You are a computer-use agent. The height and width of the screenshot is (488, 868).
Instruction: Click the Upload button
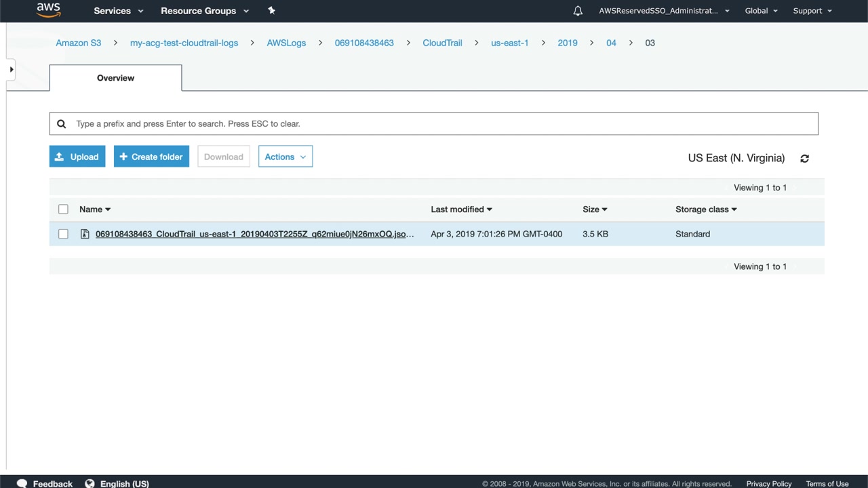(x=77, y=157)
